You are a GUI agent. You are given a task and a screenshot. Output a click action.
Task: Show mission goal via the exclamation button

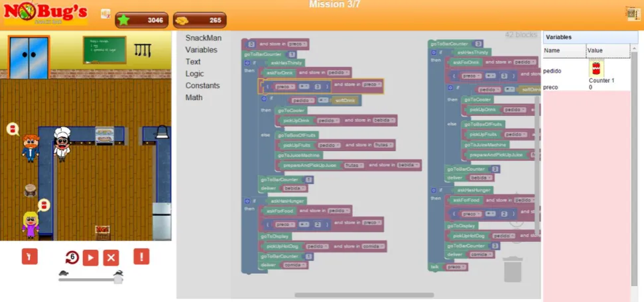(141, 256)
